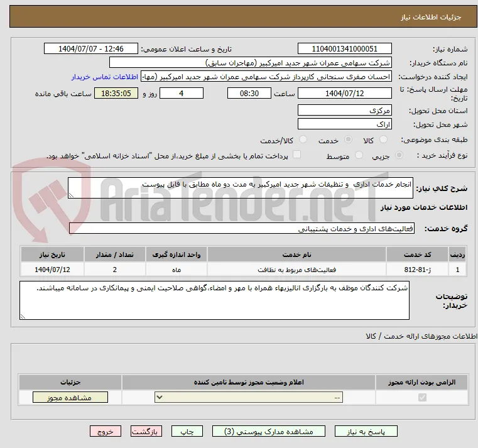Screen dimensions: 478x448
Task: Select the جزیی purchase type radio
Action: (399, 155)
